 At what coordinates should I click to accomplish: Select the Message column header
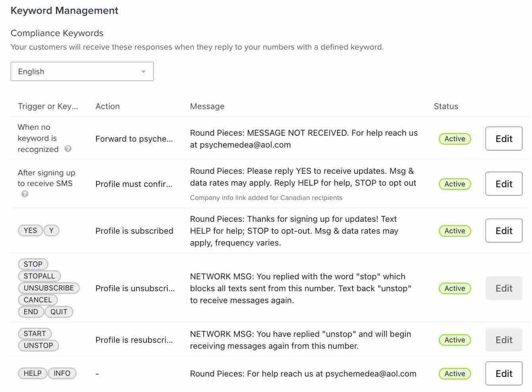[x=207, y=106]
